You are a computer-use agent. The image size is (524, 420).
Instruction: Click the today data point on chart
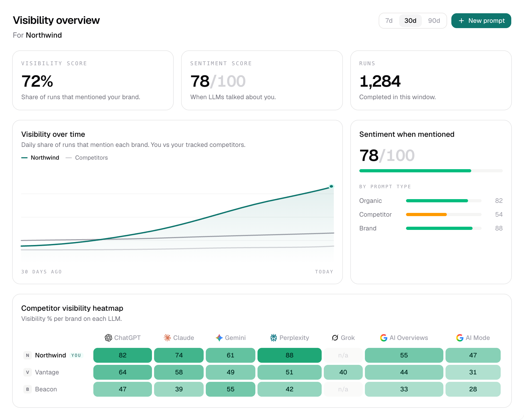point(331,186)
